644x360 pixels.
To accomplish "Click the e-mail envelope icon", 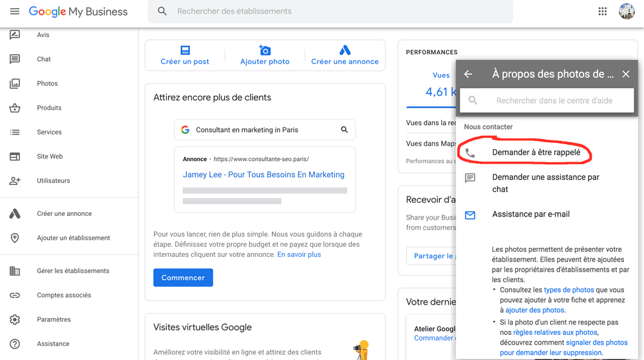I will pos(470,215).
